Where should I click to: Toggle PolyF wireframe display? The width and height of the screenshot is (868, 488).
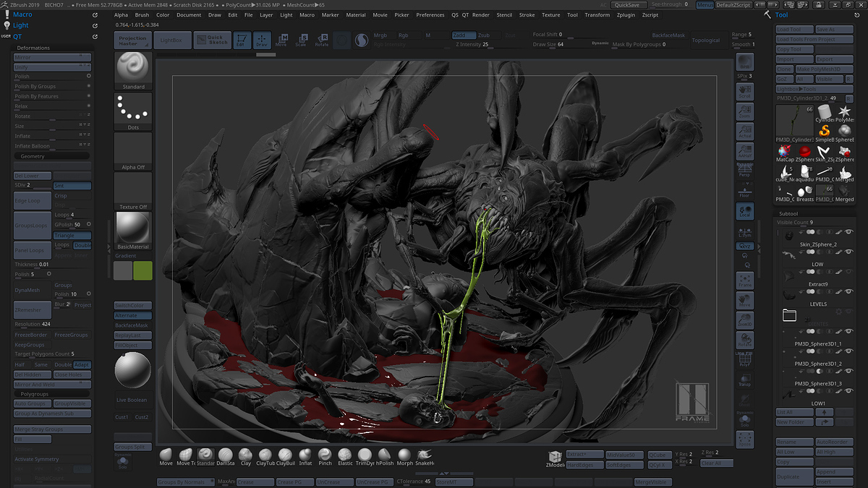click(x=744, y=360)
